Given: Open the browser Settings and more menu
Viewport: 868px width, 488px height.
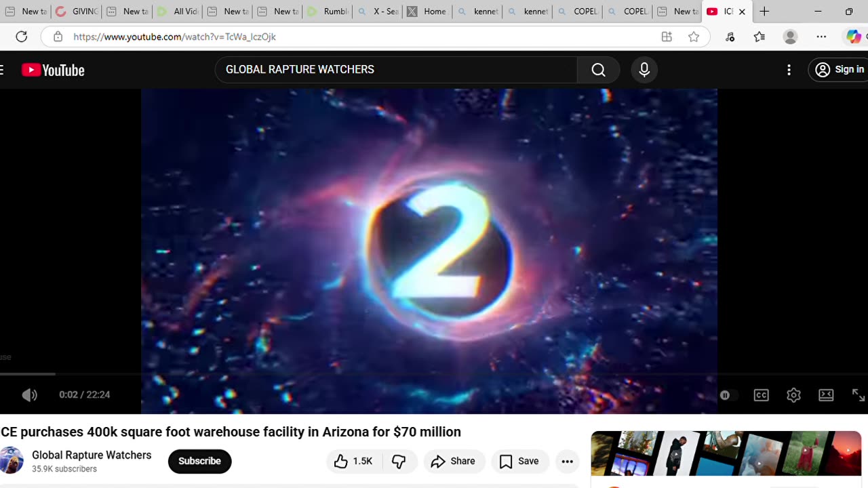Looking at the screenshot, I should coord(821,37).
